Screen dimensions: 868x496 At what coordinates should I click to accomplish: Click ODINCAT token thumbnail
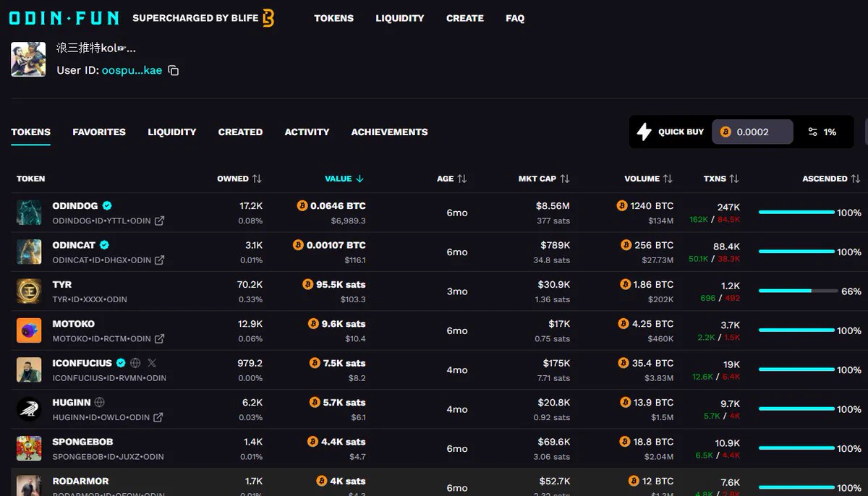point(29,252)
